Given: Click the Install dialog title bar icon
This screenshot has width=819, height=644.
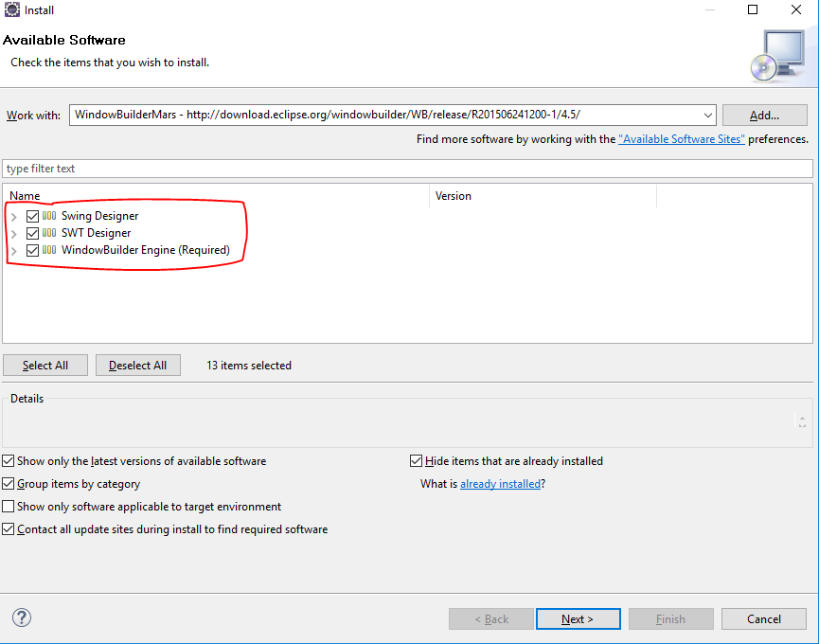Looking at the screenshot, I should tap(13, 9).
